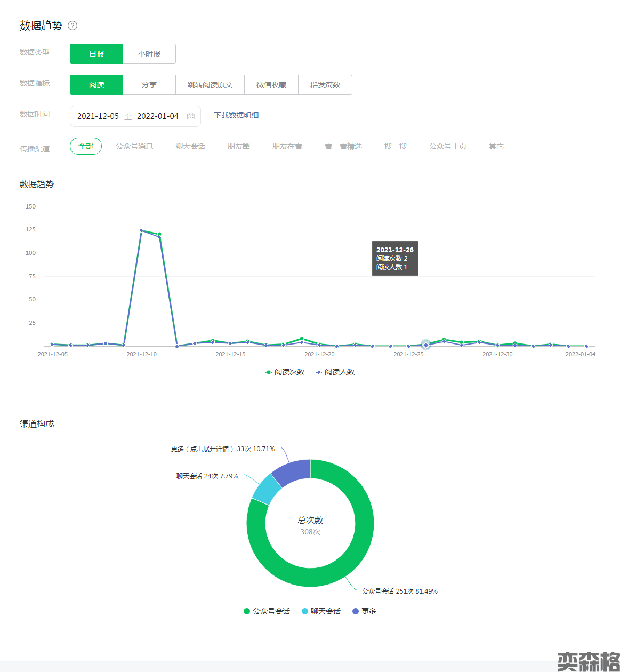Toggle the 聊天会话 legend dot under donut chart

click(x=305, y=611)
